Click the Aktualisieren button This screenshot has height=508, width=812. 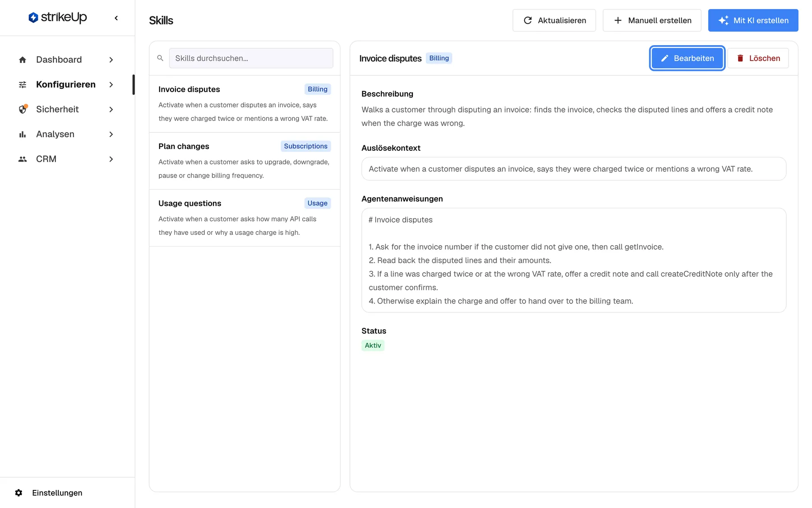(x=554, y=20)
